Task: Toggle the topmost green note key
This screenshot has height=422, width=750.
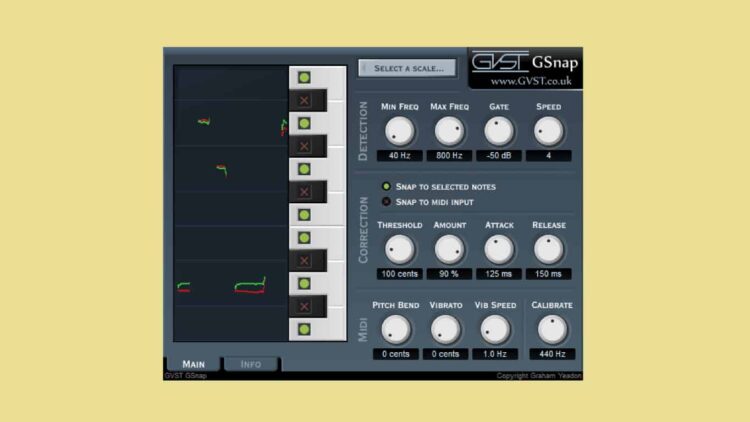Action: [x=304, y=78]
